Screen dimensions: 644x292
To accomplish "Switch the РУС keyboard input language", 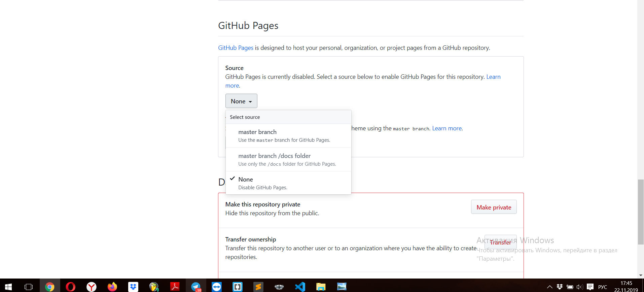I will pyautogui.click(x=603, y=287).
